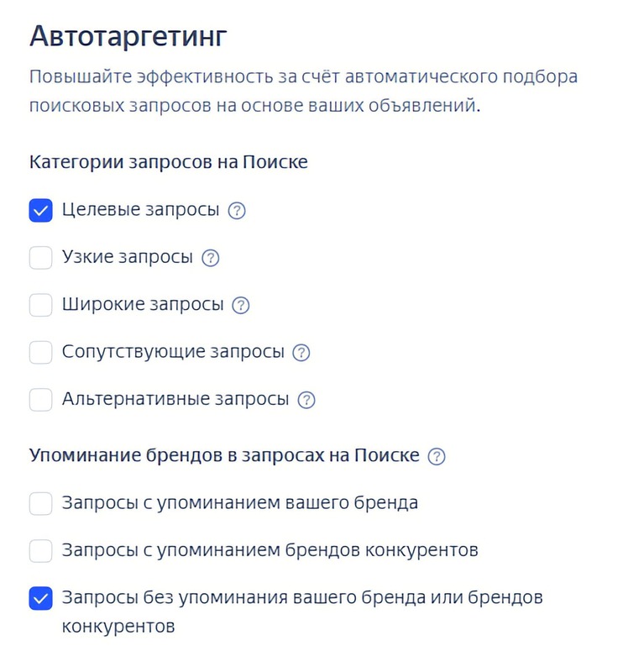Click the description paragraph under Автотаргетинг

coord(302,92)
